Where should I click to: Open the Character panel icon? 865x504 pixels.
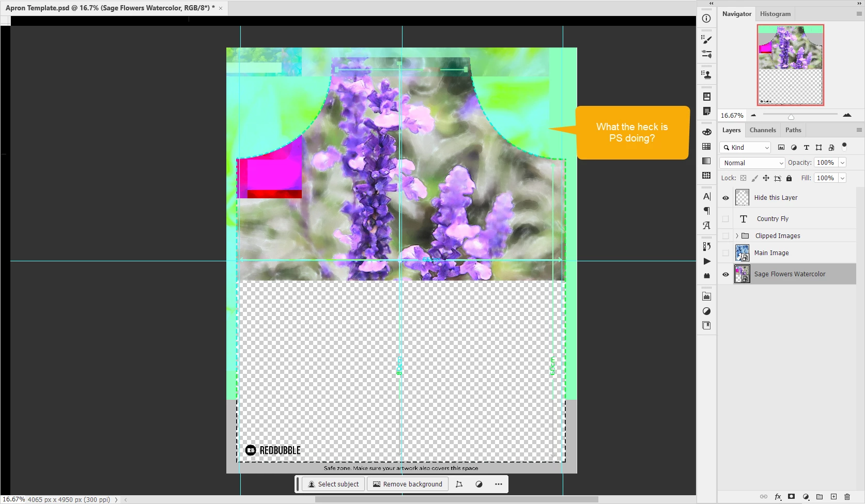tap(706, 196)
